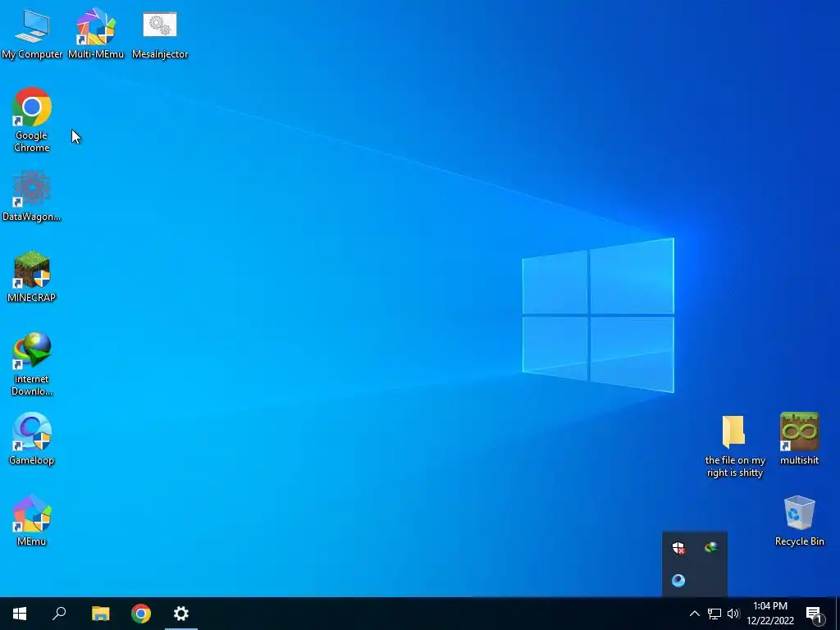Click Show Desktop sliver at taskbar end
The image size is (840, 630).
[838, 614]
